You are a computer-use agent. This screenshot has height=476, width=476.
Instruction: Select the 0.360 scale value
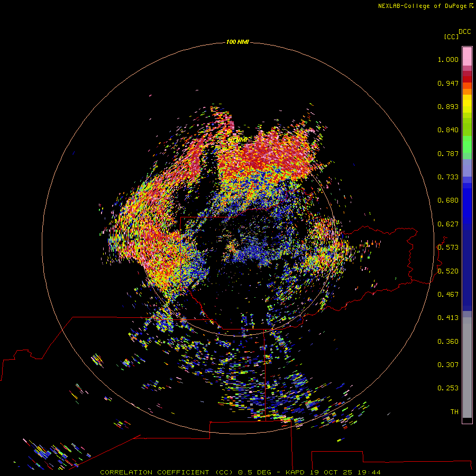448,342
